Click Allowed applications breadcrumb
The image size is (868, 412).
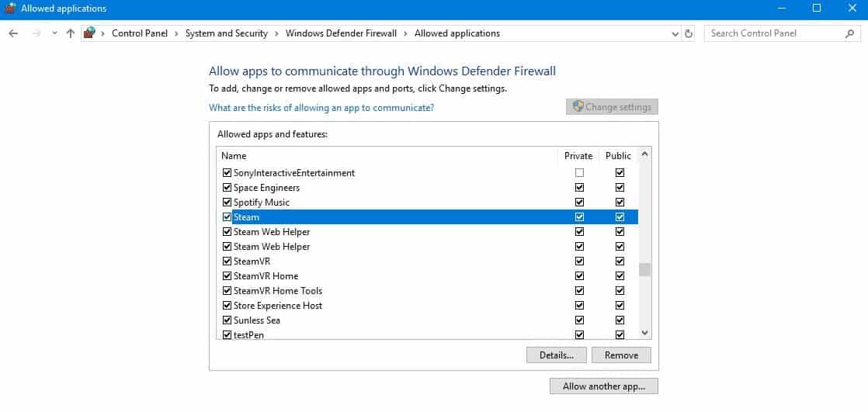tap(457, 33)
